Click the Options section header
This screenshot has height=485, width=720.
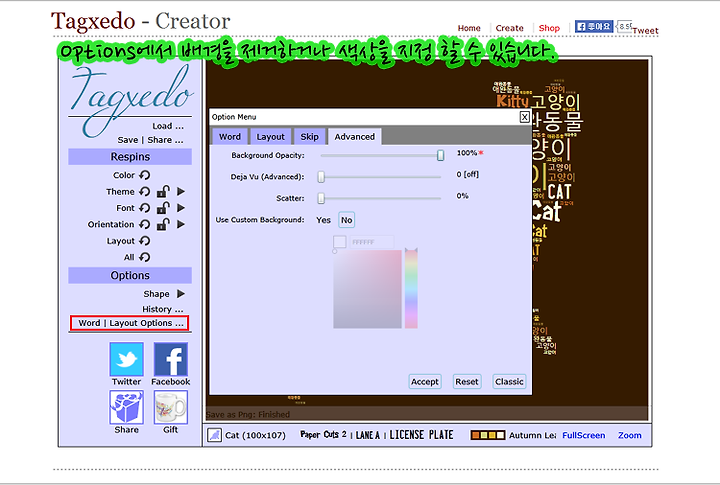pyautogui.click(x=130, y=275)
